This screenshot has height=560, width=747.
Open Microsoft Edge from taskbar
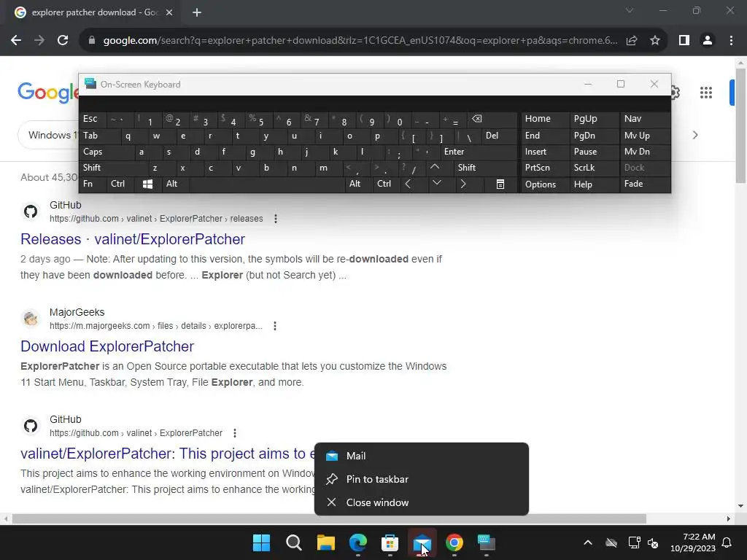[357, 542]
